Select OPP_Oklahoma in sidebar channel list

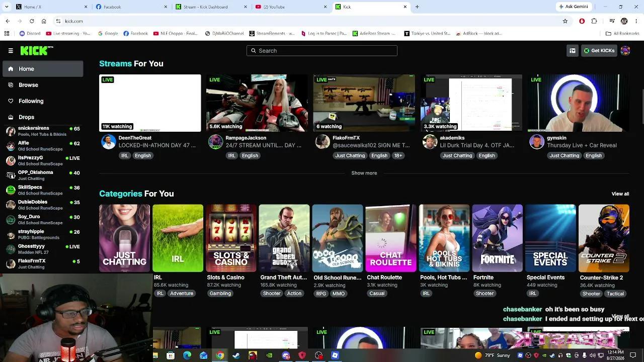point(43,175)
